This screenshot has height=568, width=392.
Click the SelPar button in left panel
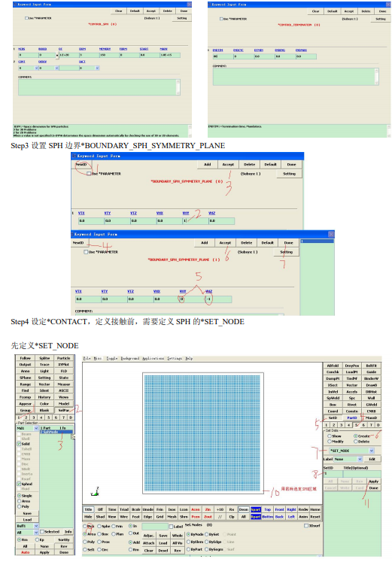point(64,411)
